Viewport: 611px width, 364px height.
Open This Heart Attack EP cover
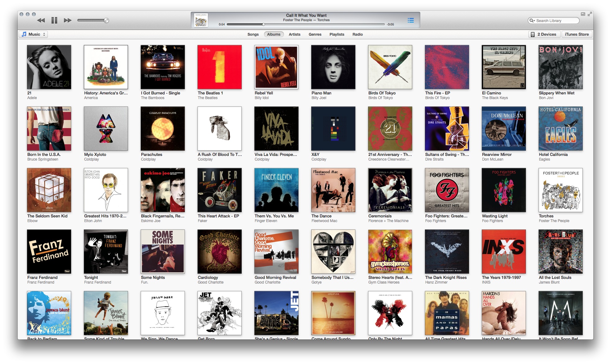coord(220,190)
